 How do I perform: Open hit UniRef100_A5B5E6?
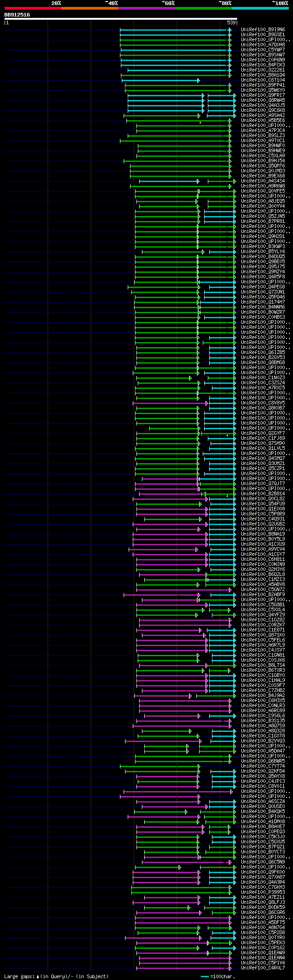[x=263, y=120]
